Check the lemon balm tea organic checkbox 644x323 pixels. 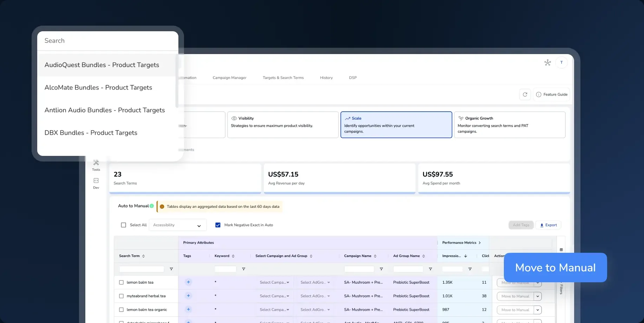pyautogui.click(x=121, y=310)
